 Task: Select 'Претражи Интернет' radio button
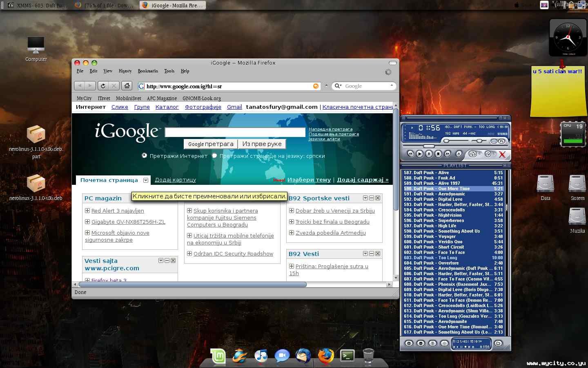[144, 156]
